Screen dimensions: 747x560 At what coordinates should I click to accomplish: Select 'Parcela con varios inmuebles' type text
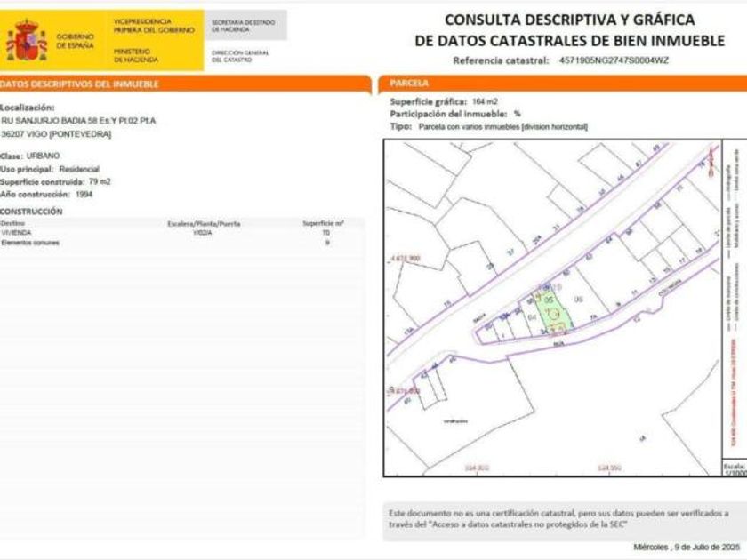pyautogui.click(x=503, y=126)
